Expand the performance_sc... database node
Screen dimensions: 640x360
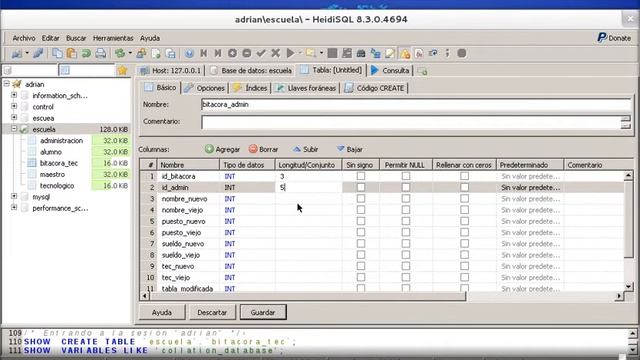[14, 207]
